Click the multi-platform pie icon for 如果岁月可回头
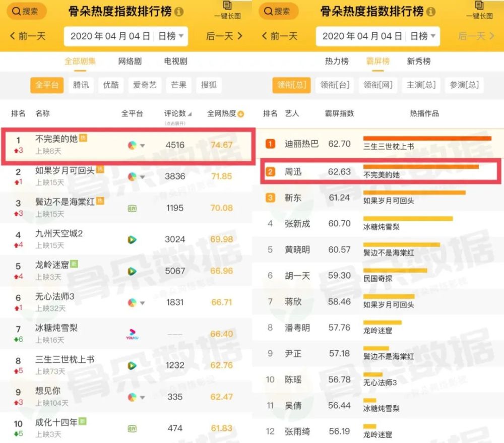 pos(132,177)
